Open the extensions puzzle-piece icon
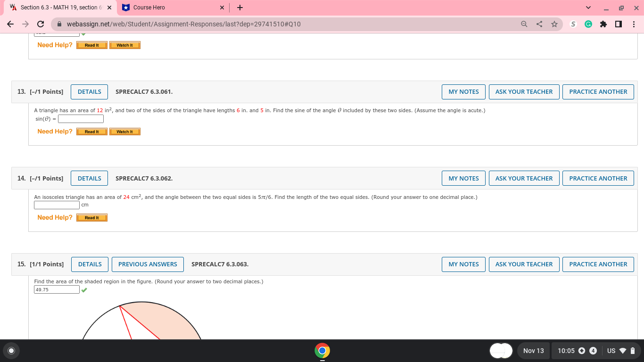 [603, 24]
